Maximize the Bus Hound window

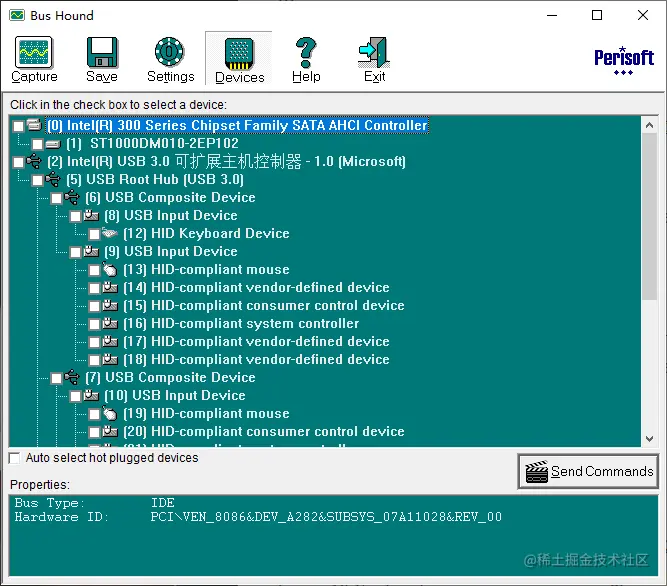pos(597,15)
